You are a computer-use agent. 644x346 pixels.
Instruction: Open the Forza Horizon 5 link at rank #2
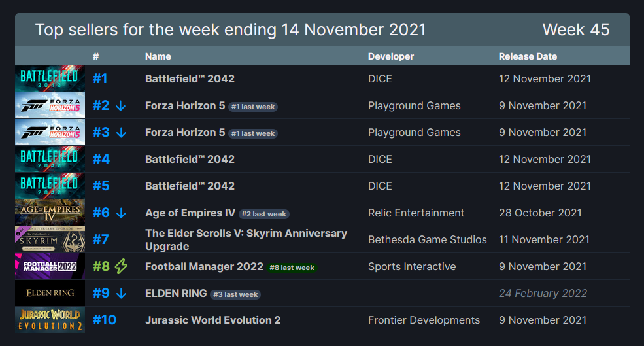pyautogui.click(x=185, y=105)
